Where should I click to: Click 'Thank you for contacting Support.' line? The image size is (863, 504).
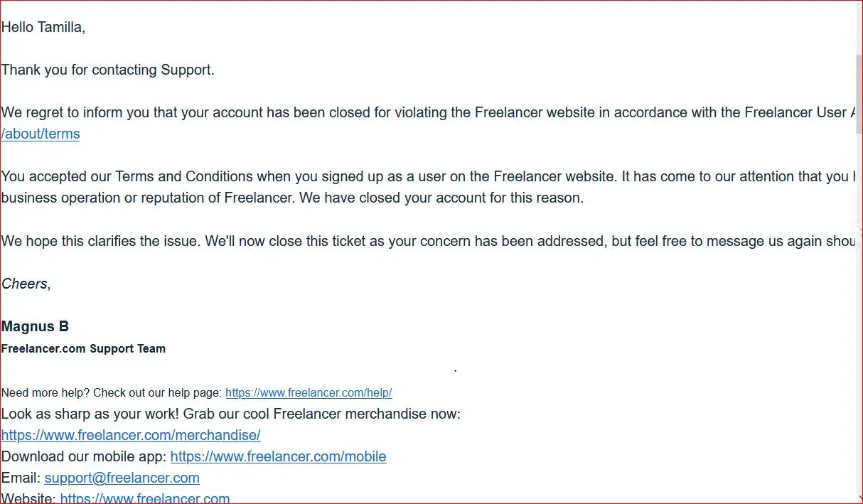pyautogui.click(x=107, y=70)
